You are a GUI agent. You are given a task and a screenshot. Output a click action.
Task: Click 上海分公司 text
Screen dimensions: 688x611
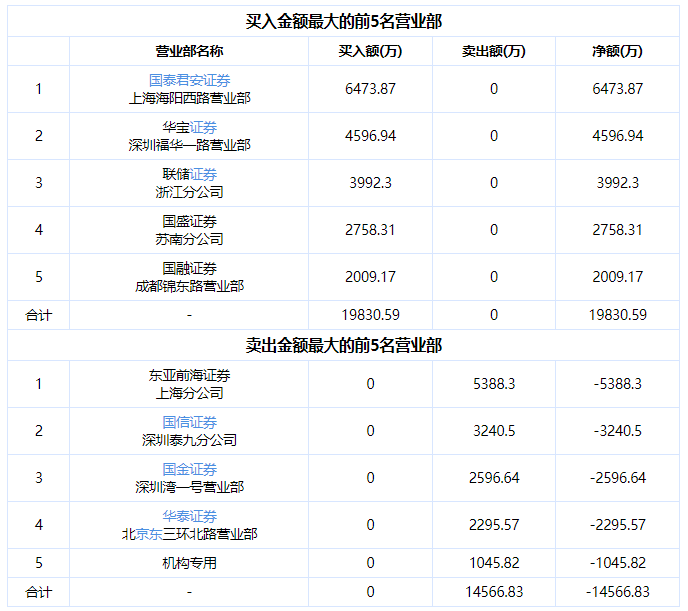(x=190, y=393)
